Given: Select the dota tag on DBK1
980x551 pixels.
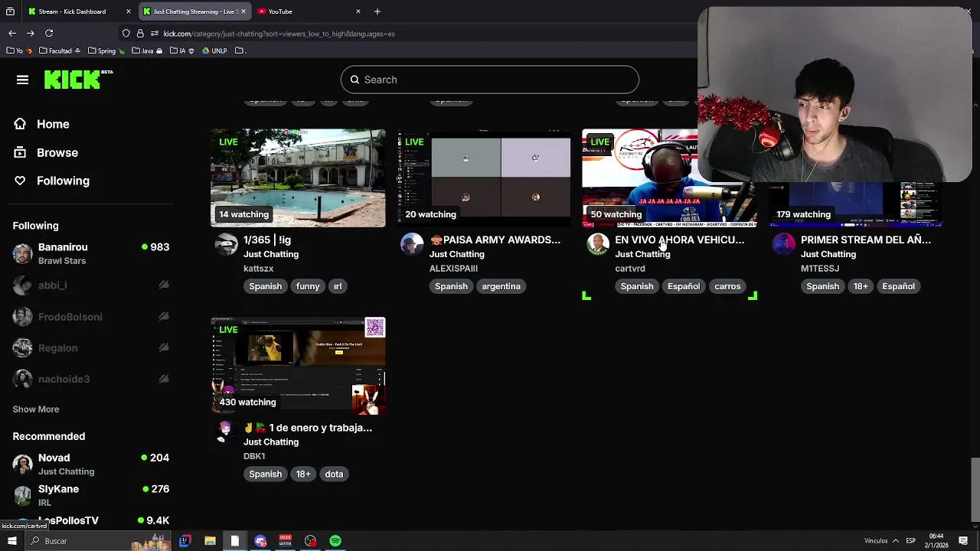Looking at the screenshot, I should [x=334, y=474].
